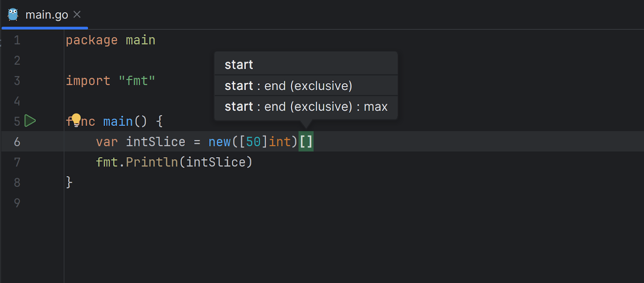Click the "fmt" import string
The image size is (644, 283).
137,81
